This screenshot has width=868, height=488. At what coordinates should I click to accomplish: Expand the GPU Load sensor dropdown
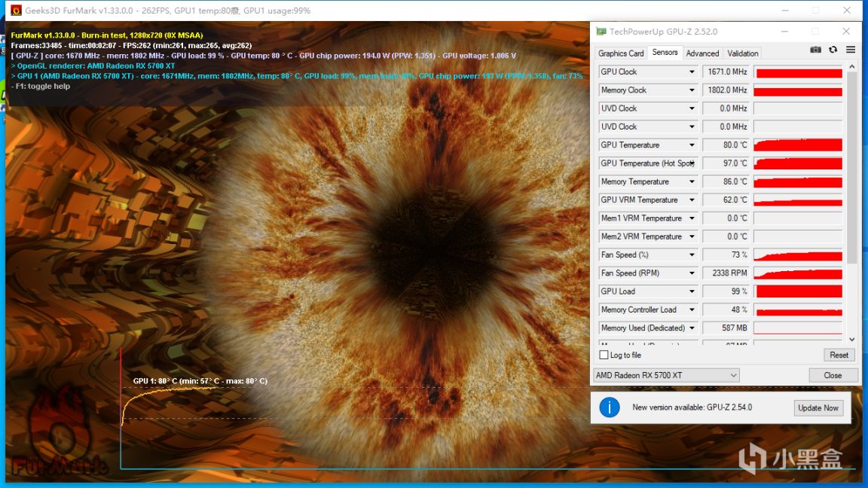tap(692, 291)
